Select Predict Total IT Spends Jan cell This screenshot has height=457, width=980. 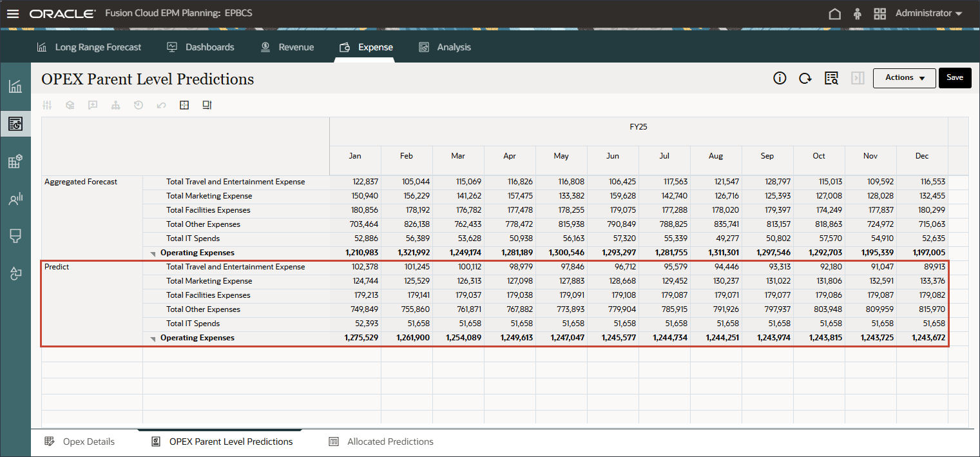(355, 324)
